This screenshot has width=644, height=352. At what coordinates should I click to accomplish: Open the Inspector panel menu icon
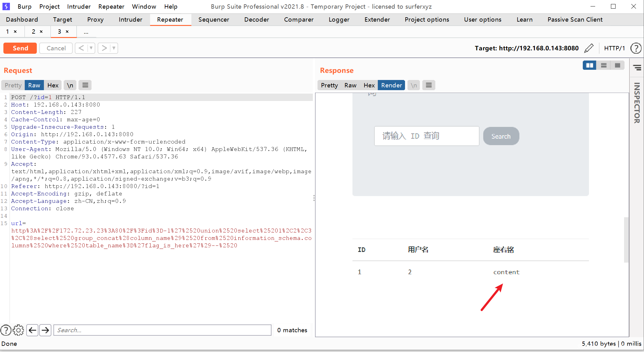coord(637,67)
